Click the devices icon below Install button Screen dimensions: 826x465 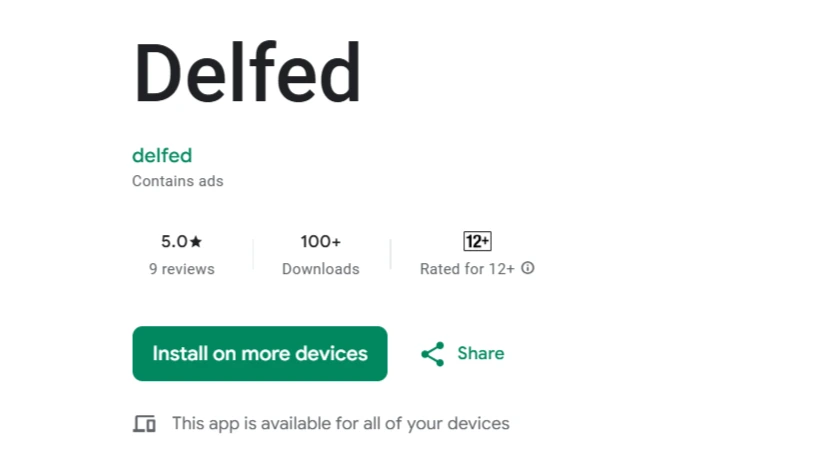pyautogui.click(x=145, y=424)
